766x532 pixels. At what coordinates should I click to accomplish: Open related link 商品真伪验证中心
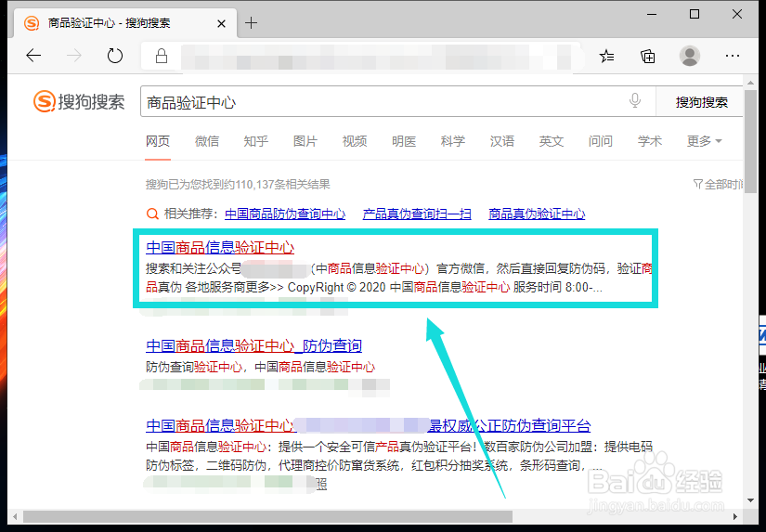537,214
